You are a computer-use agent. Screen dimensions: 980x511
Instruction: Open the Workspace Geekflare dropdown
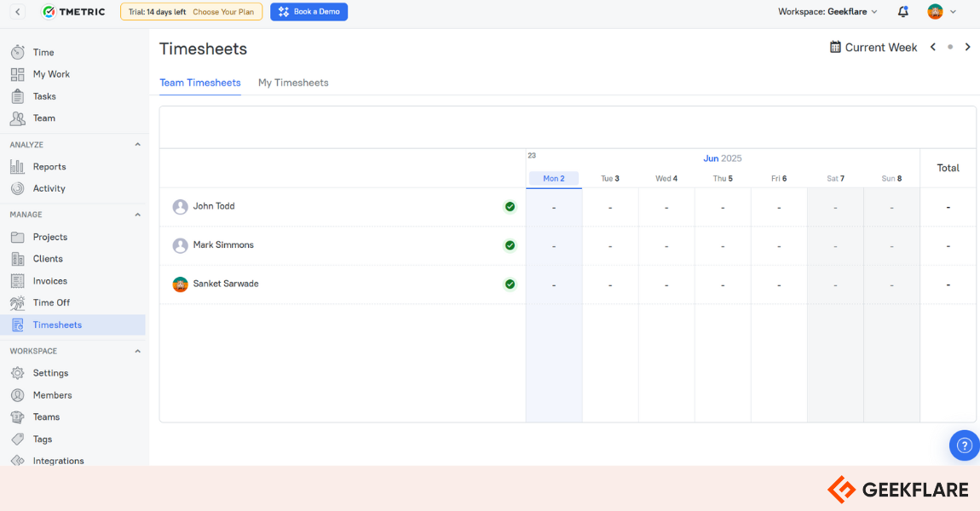[827, 12]
